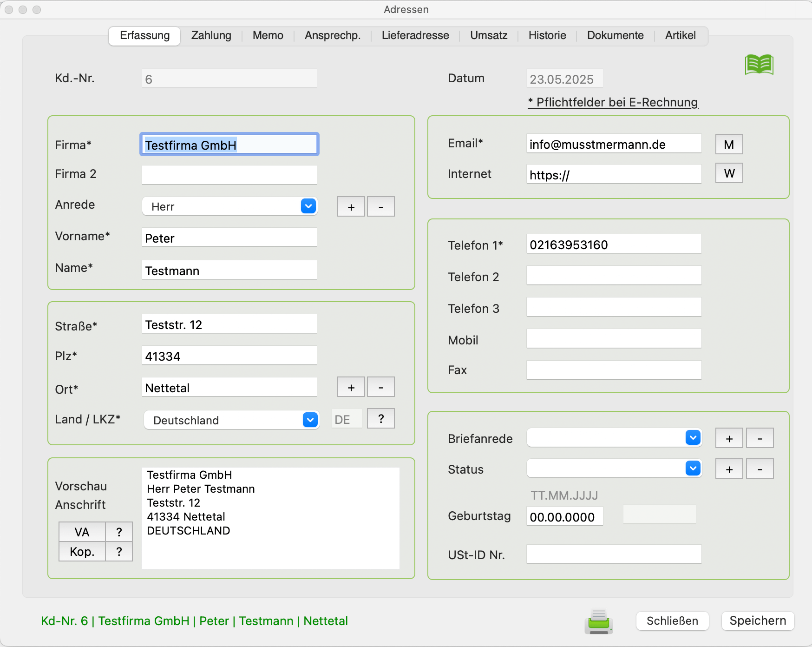Click the gray field right of Geburtstag
The width and height of the screenshot is (812, 647).
(660, 514)
